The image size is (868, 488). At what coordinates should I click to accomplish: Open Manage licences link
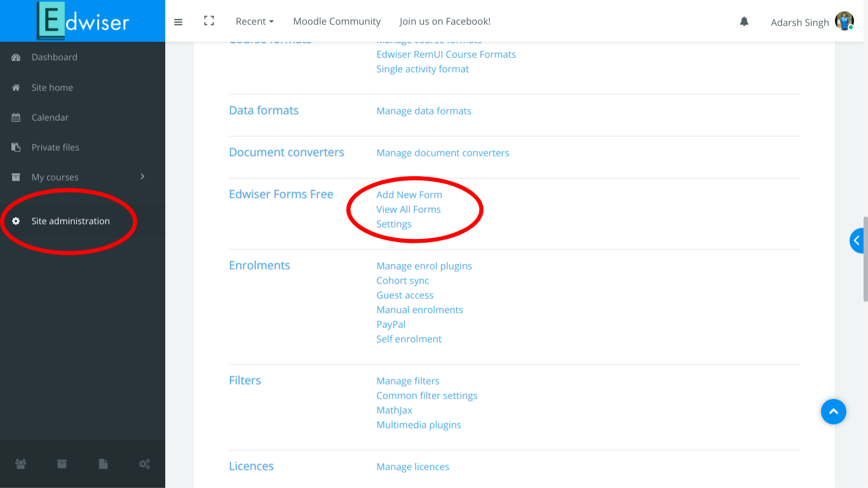413,467
